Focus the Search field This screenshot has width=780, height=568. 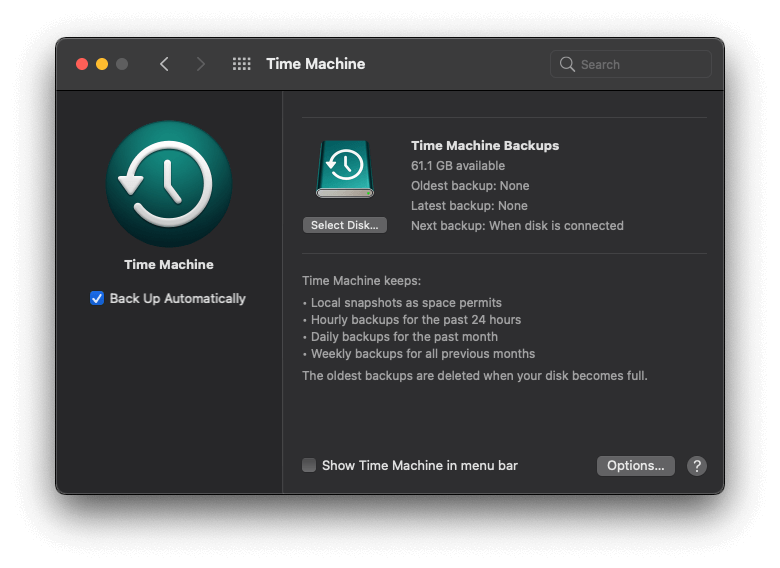coord(631,64)
